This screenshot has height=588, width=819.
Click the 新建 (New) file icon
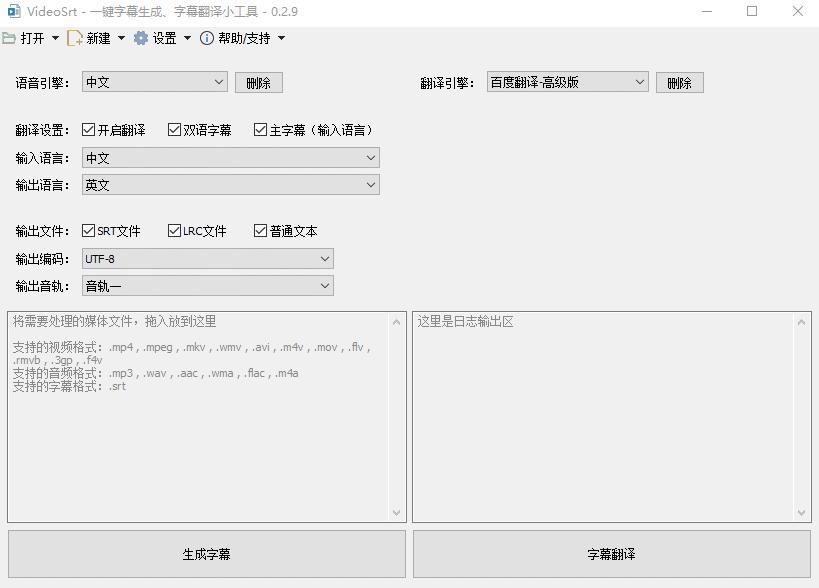[73, 37]
